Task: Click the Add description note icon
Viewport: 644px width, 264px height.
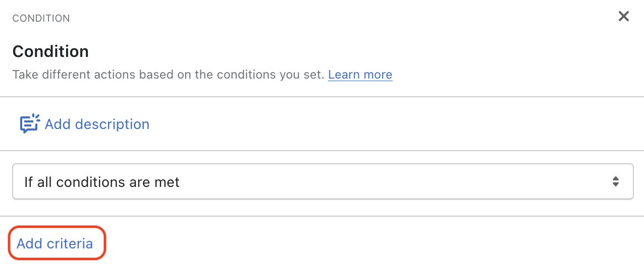Action: tap(30, 124)
